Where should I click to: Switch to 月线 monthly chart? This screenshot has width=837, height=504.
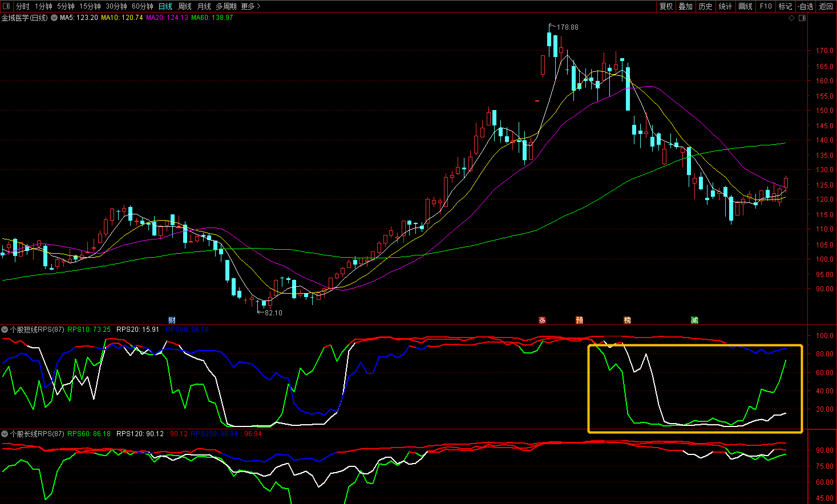tap(204, 6)
